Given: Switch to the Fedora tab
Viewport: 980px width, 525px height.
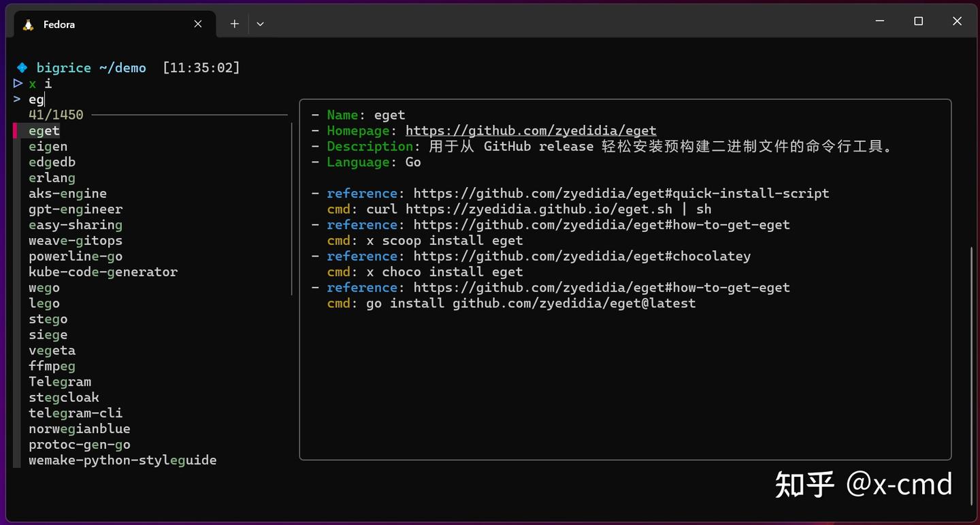Looking at the screenshot, I should (x=114, y=24).
